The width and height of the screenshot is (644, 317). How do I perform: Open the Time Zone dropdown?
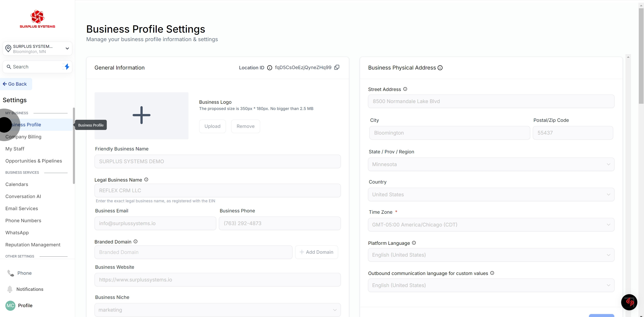tap(491, 224)
